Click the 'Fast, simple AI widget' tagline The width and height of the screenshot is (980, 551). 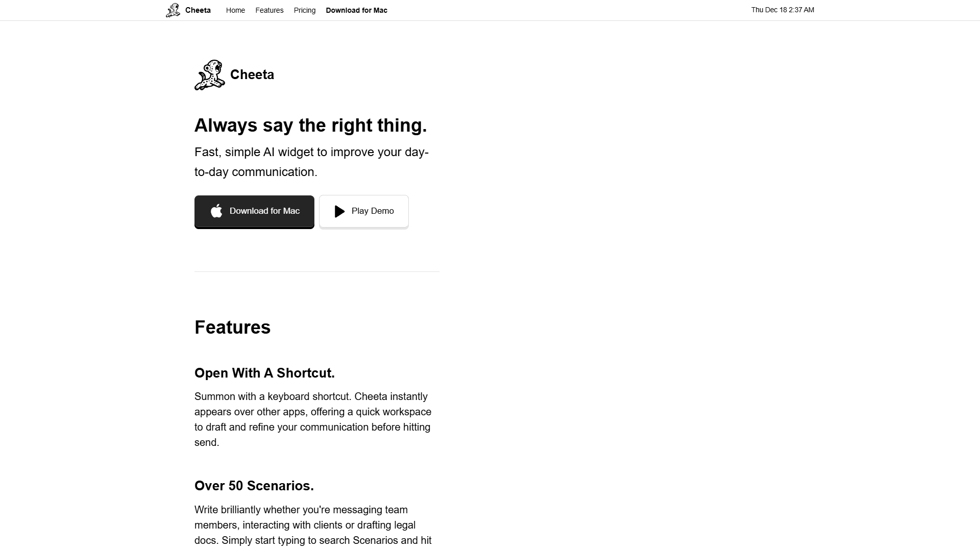pyautogui.click(x=311, y=162)
